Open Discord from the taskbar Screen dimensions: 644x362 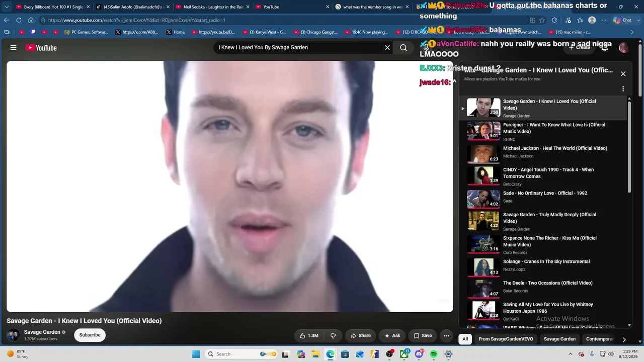(x=419, y=354)
